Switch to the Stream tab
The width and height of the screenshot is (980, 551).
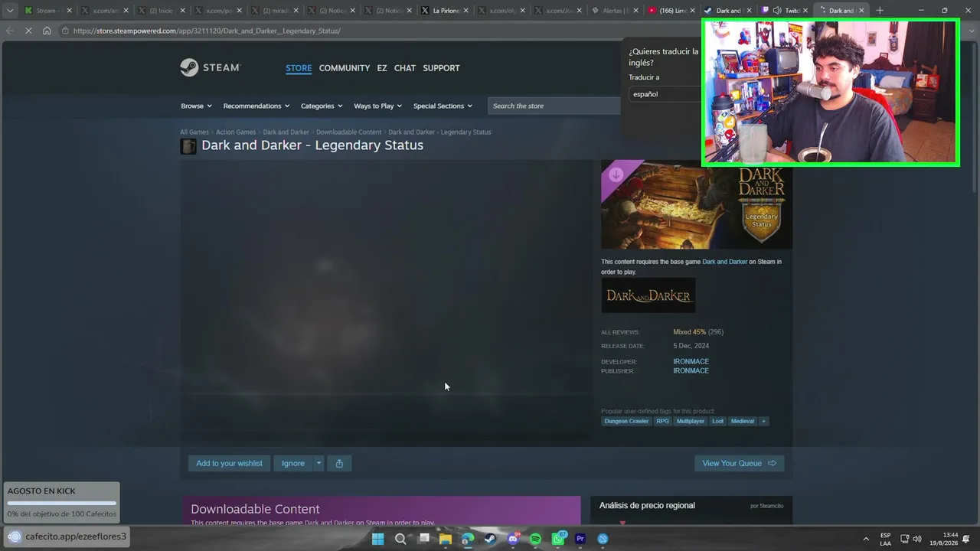pyautogui.click(x=47, y=11)
